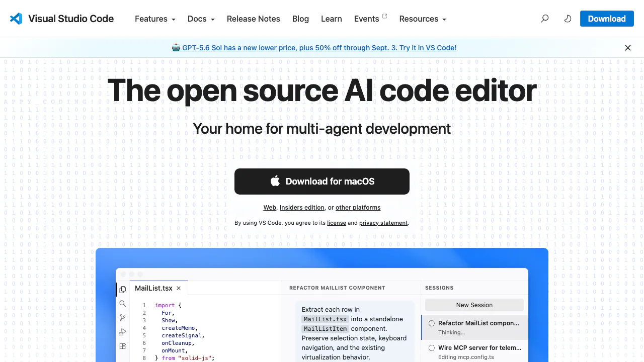Click the MailListItem inline code in chat
644x362 pixels.
pos(326,329)
